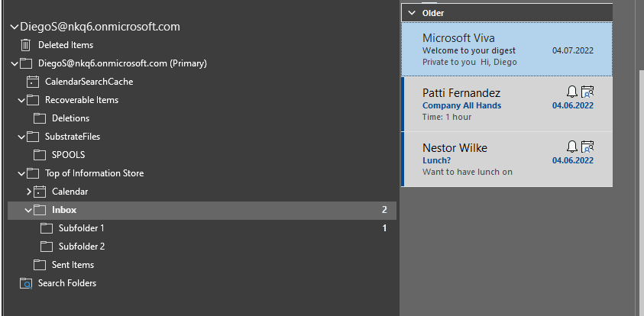
Task: Click the Deleted Items trash icon
Action: coord(25,45)
